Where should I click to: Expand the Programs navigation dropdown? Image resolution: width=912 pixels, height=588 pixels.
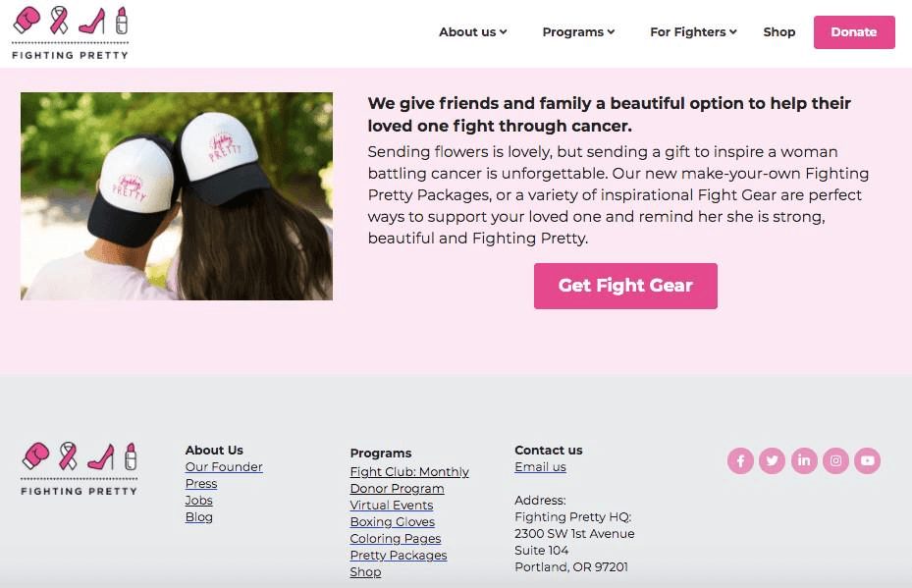[578, 32]
